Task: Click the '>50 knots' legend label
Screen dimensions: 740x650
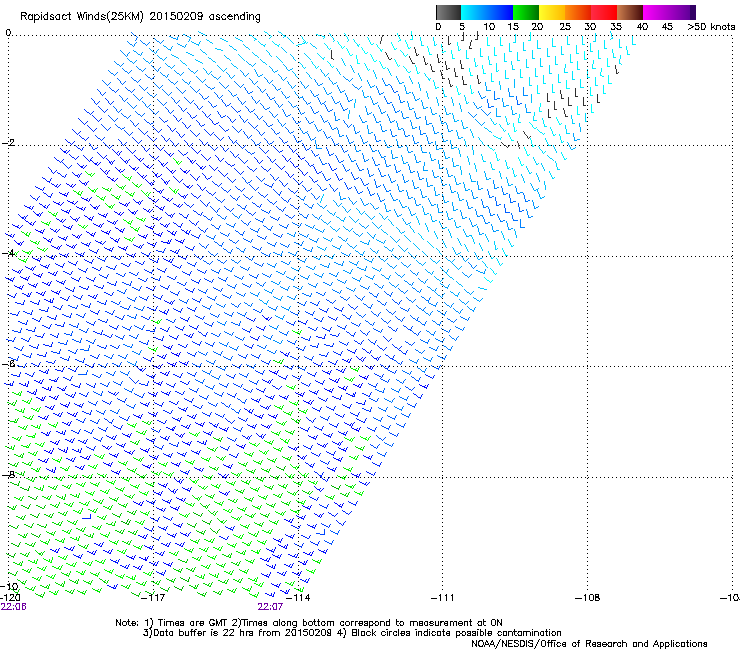Action: (711, 27)
